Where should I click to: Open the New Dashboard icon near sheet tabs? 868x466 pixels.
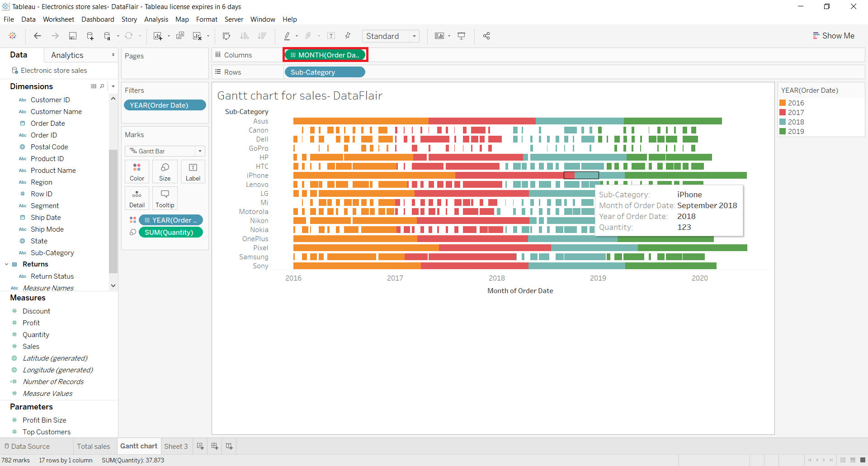pyautogui.click(x=214, y=446)
